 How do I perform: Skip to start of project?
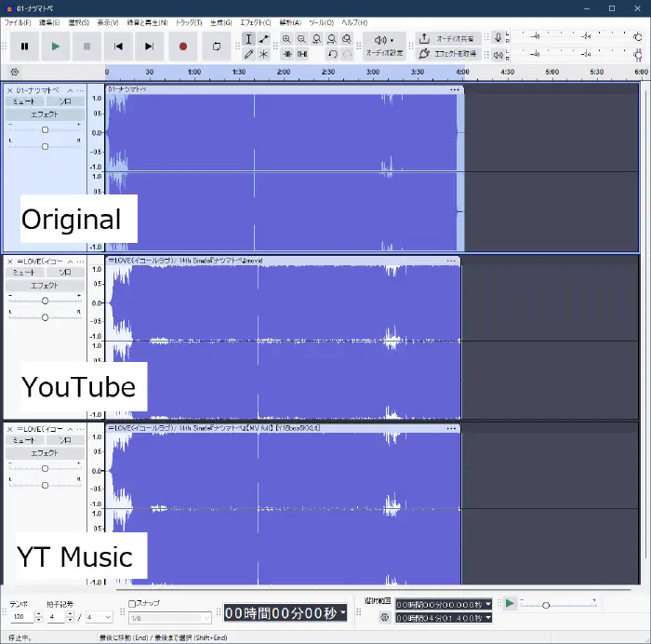pos(118,47)
